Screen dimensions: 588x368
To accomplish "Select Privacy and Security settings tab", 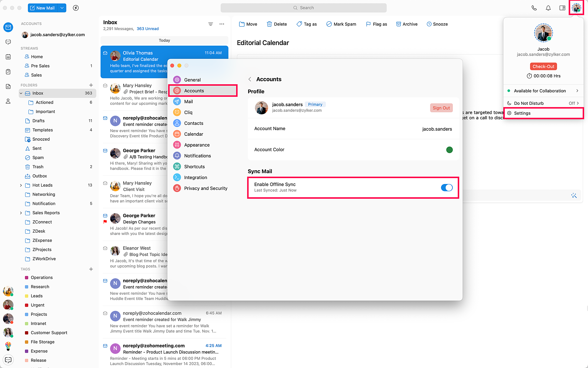I will [x=206, y=188].
